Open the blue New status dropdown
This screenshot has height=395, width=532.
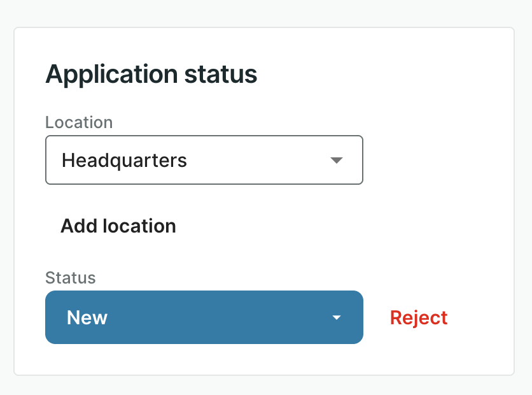coord(204,317)
